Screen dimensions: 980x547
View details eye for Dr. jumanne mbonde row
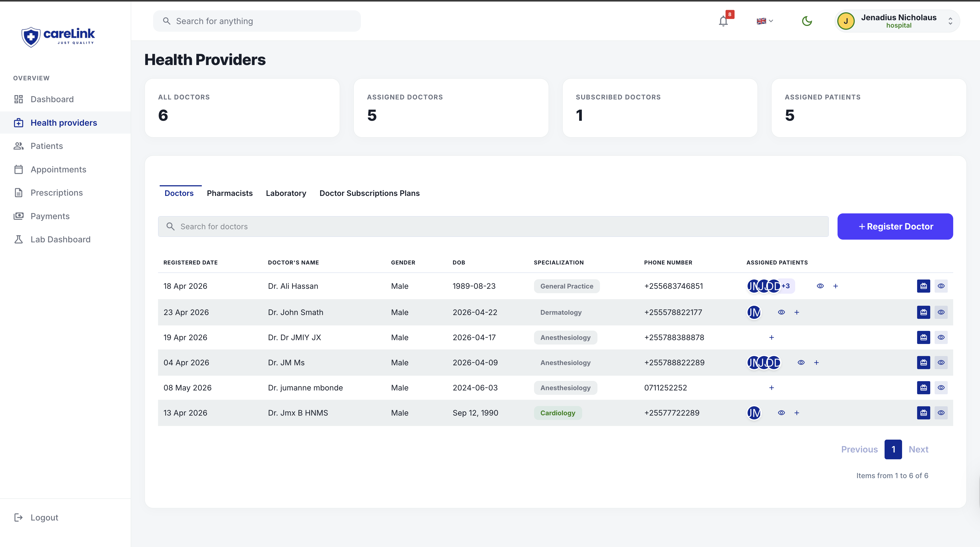(941, 388)
